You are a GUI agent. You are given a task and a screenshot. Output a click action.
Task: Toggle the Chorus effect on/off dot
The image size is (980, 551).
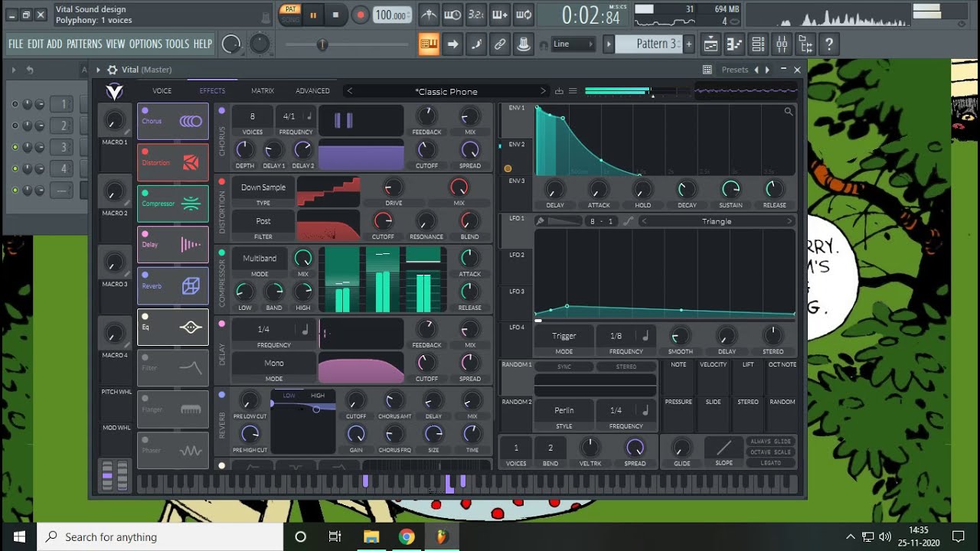tap(145, 111)
